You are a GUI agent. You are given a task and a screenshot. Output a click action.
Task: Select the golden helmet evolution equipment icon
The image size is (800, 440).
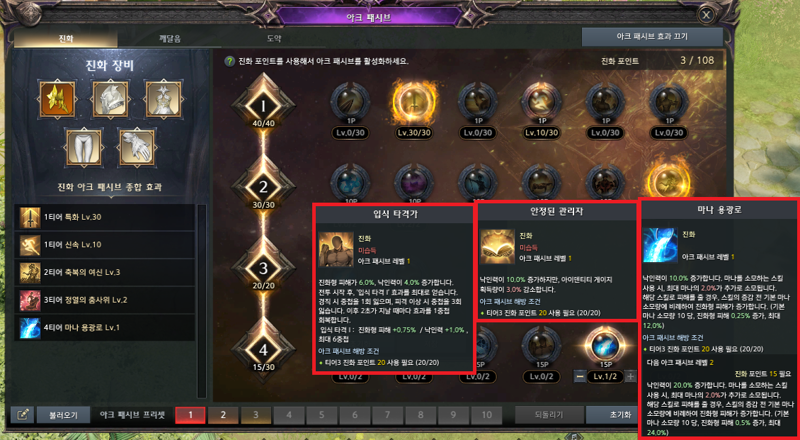pos(57,99)
